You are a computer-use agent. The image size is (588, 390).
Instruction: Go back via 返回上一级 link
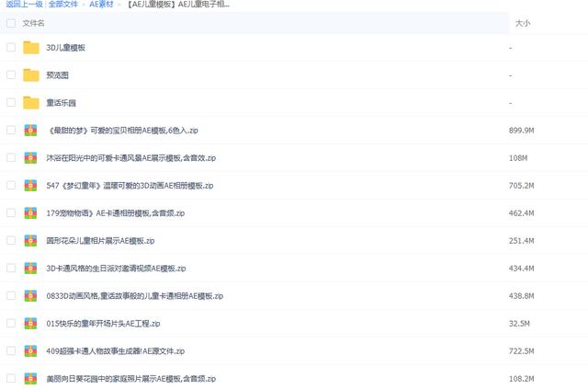pos(25,4)
